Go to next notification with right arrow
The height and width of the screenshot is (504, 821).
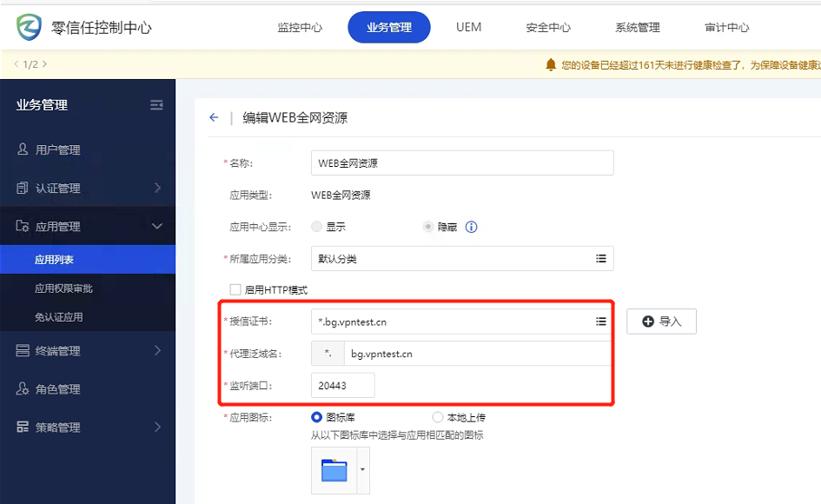[x=44, y=64]
